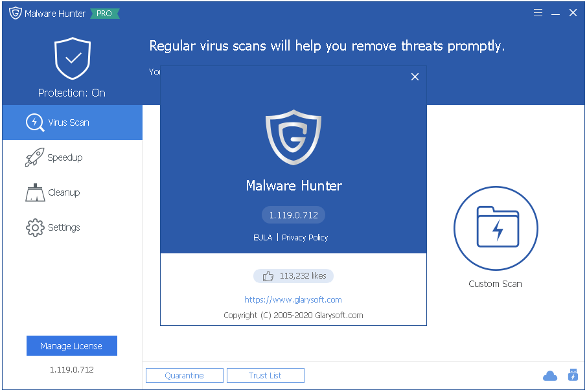Close the About dialog
Screen dimensions: 587x392
pos(415,76)
